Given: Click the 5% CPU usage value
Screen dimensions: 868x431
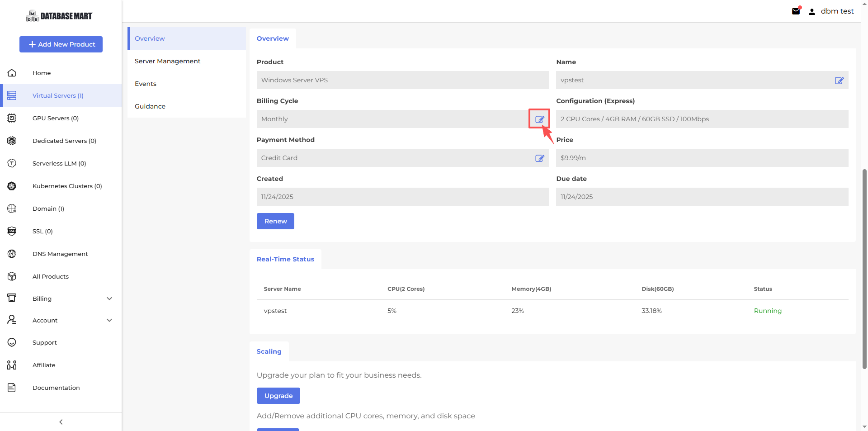Looking at the screenshot, I should (x=392, y=311).
